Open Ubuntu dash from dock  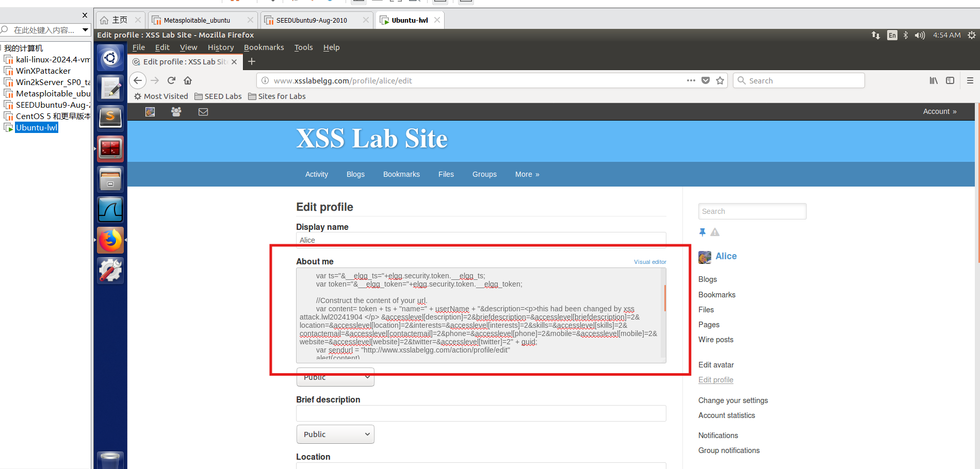110,58
